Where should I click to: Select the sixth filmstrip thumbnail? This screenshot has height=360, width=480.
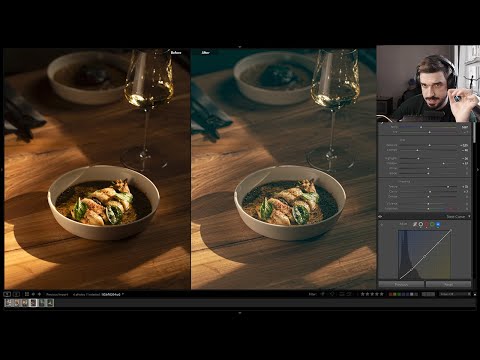tap(50, 303)
